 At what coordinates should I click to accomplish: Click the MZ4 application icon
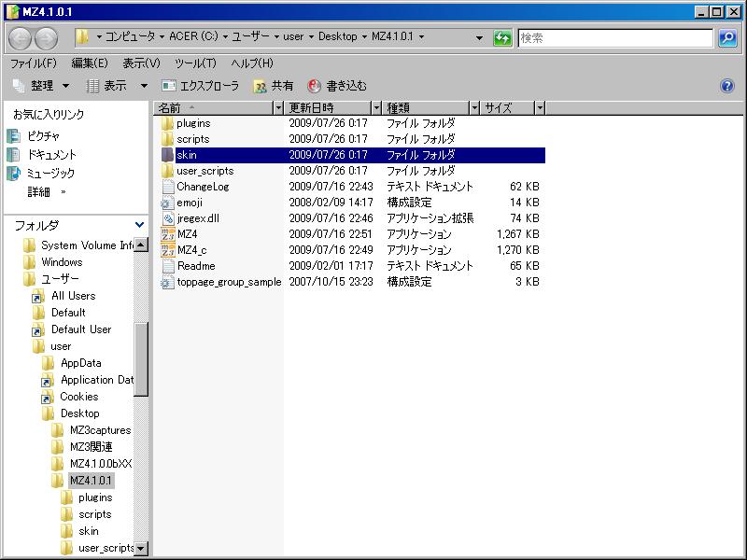(x=167, y=234)
